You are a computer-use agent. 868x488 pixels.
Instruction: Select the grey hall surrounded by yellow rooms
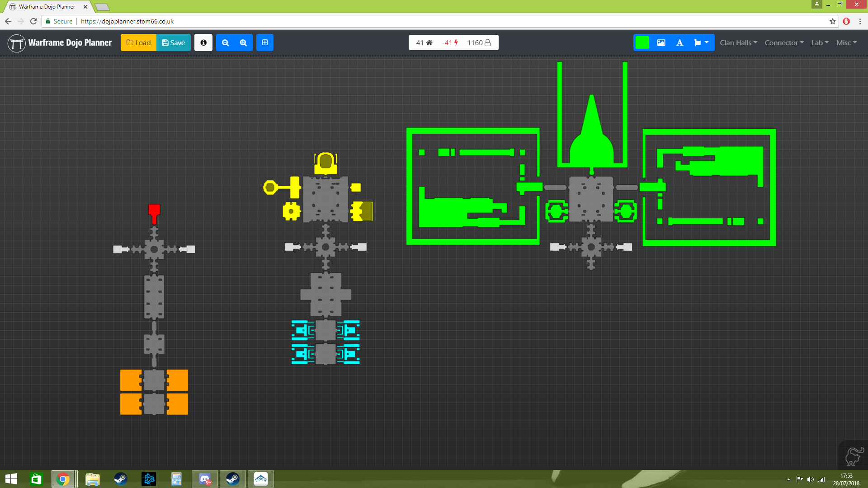[325, 199]
